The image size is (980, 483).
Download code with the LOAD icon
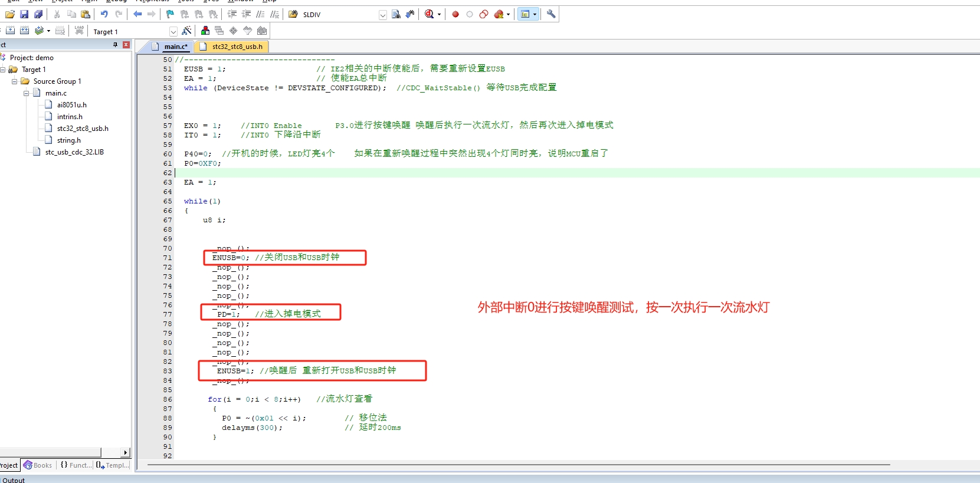[x=79, y=31]
